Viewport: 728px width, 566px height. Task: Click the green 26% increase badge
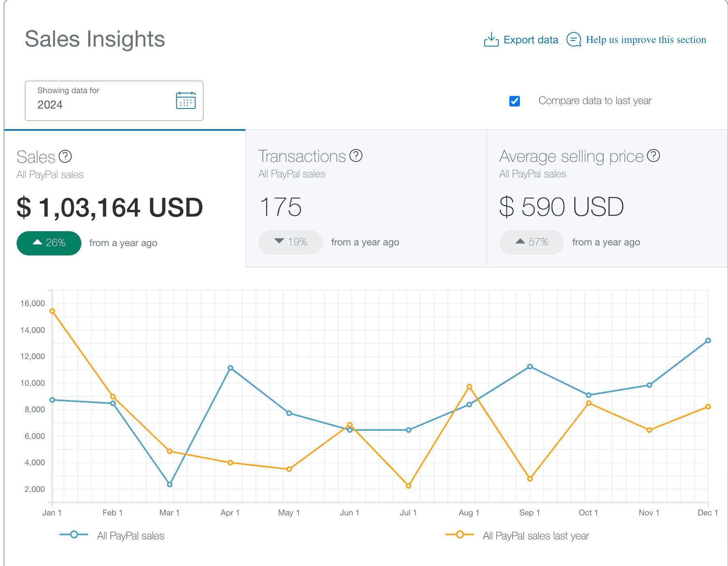49,243
